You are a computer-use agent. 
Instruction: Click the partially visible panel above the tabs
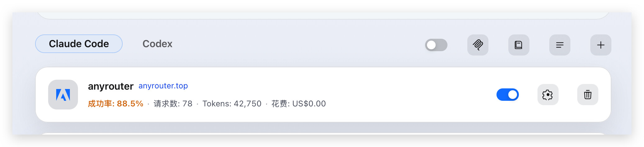click(323, 16)
